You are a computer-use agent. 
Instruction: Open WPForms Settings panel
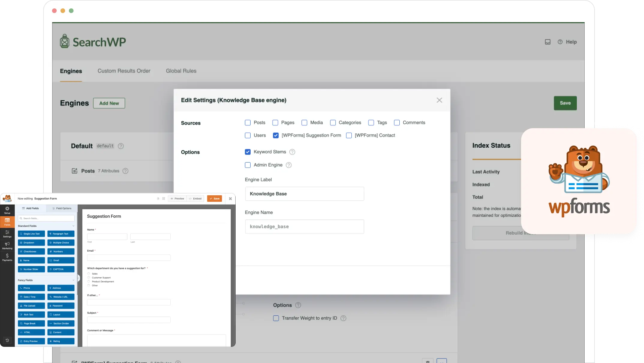tap(7, 234)
